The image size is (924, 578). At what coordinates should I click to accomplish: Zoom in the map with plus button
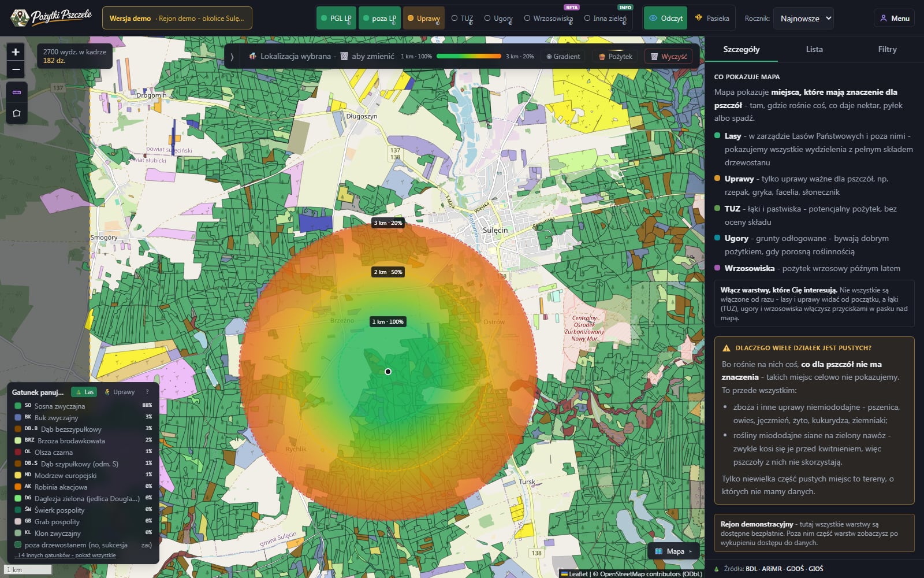[16, 51]
